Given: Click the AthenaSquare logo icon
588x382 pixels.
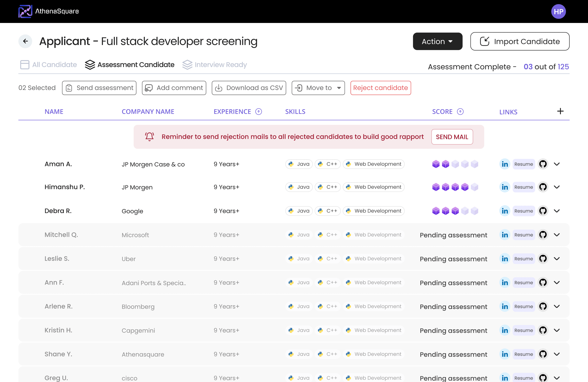Looking at the screenshot, I should click(x=25, y=11).
